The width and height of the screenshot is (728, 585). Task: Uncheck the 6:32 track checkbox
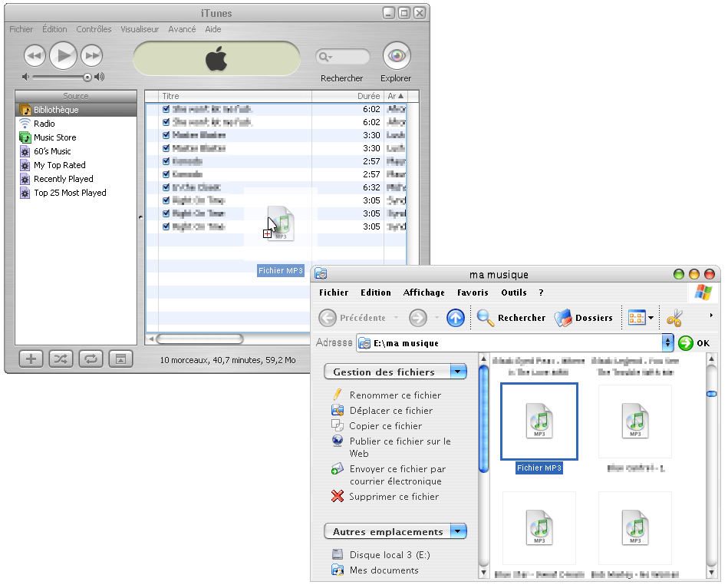pos(166,187)
